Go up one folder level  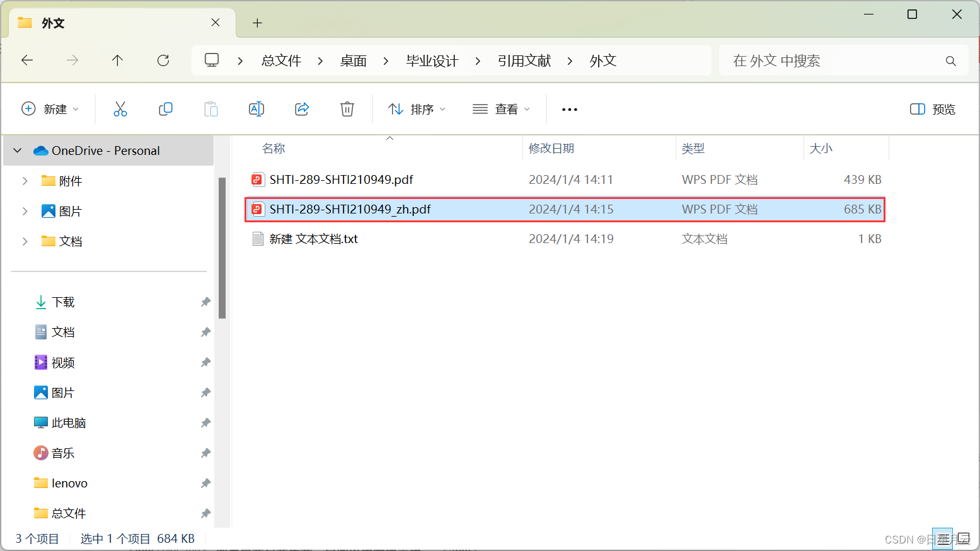point(117,60)
